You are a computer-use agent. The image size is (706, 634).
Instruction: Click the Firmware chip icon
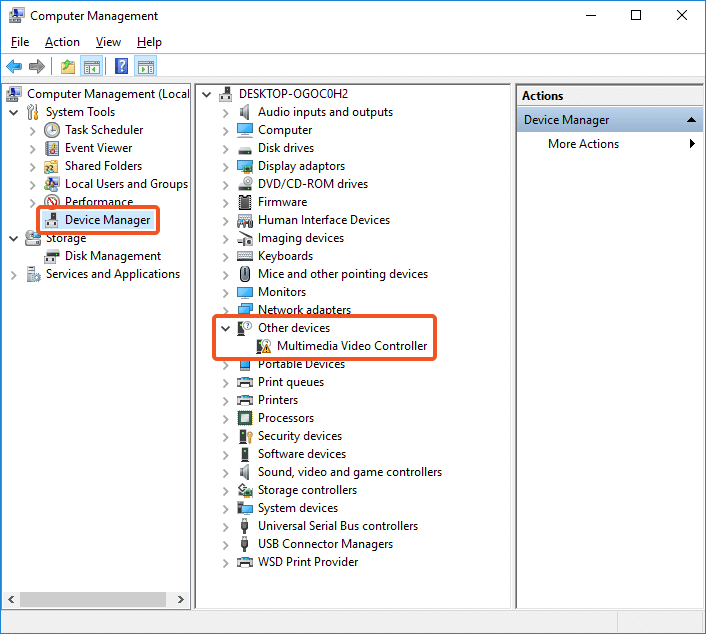pos(245,202)
